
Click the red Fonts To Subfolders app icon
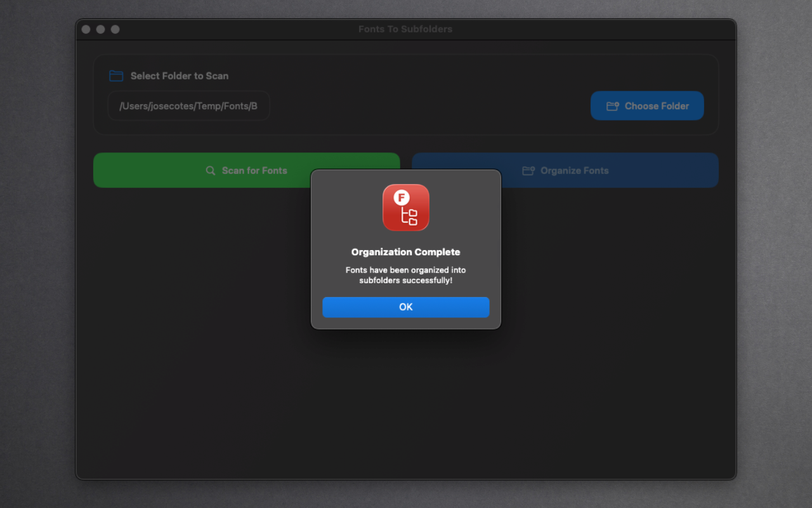pyautogui.click(x=406, y=208)
